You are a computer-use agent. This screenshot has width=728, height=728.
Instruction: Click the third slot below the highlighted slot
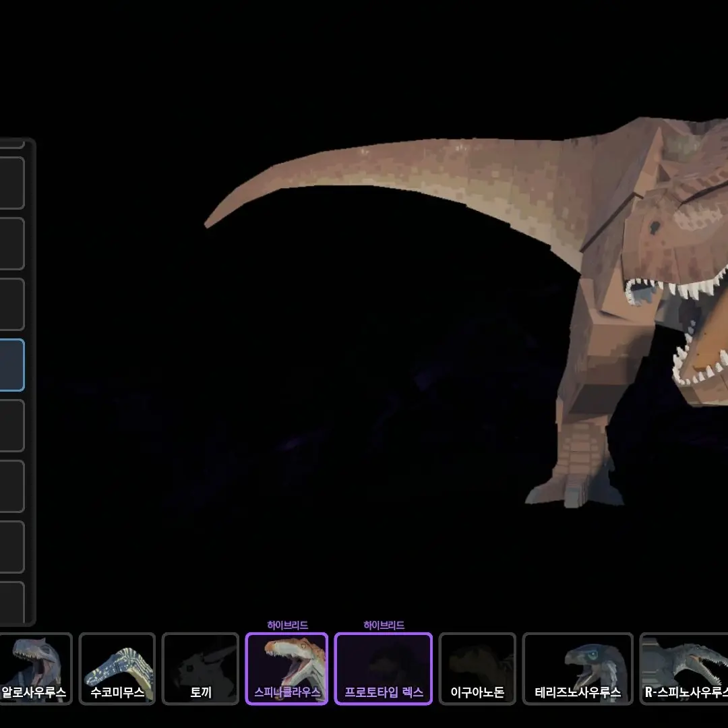[11, 547]
